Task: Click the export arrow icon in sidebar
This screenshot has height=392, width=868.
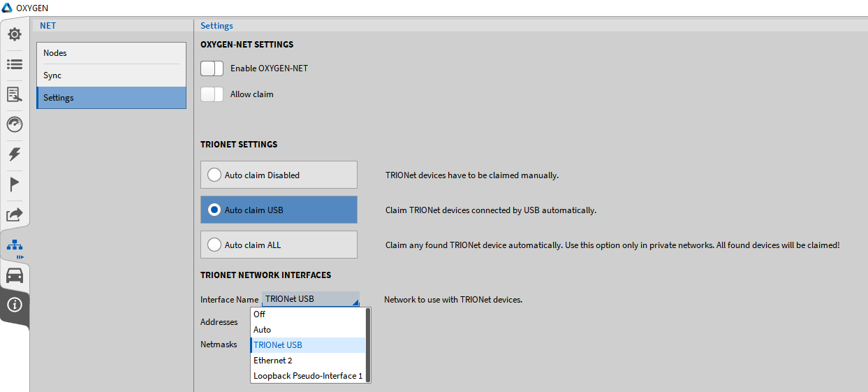Action: pos(15,215)
